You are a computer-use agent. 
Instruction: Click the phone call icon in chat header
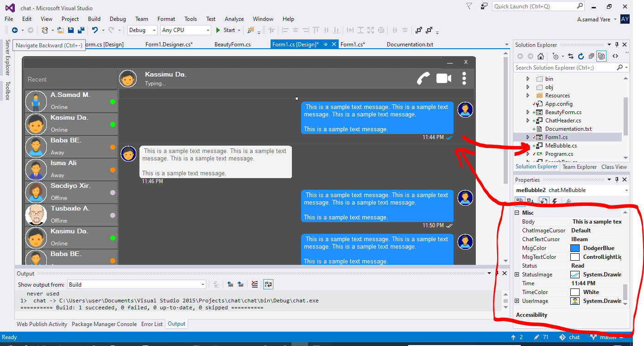[x=423, y=78]
